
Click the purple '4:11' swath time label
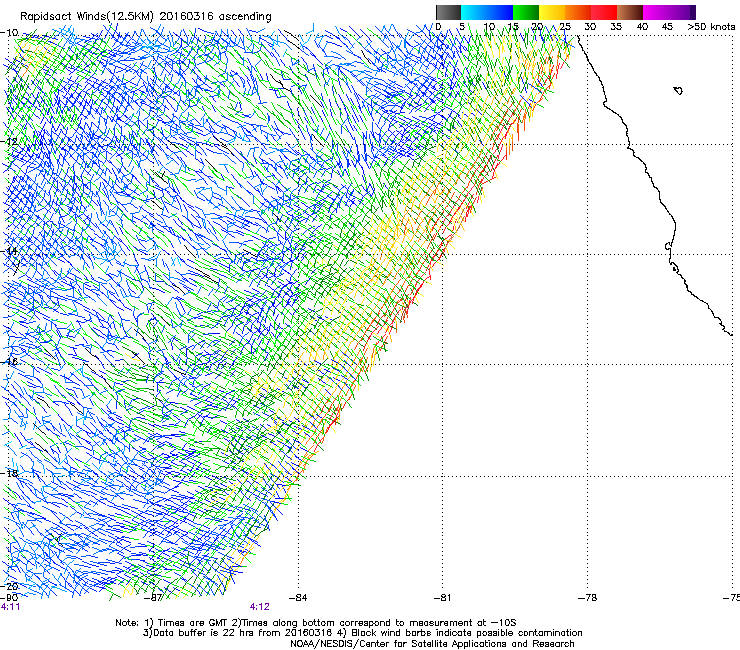[10, 607]
